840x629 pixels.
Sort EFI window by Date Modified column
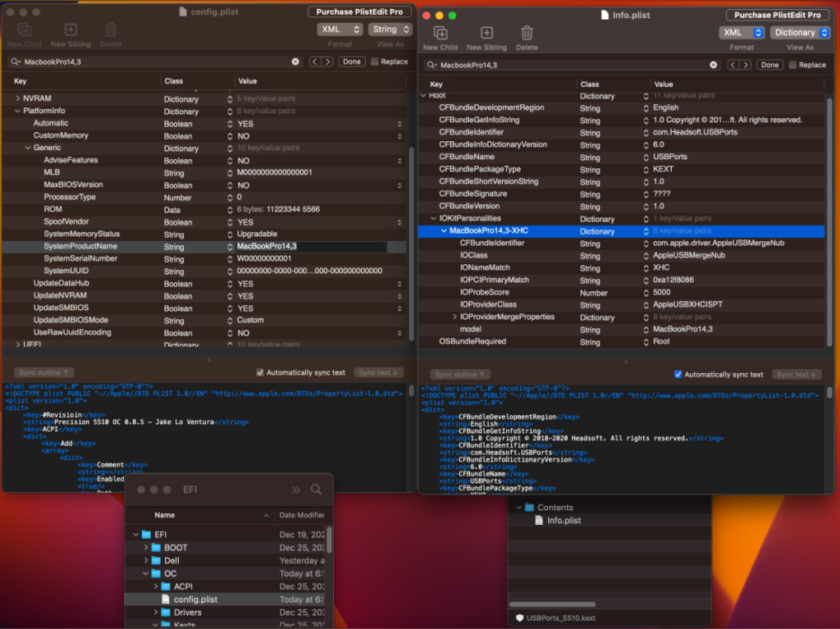click(302, 515)
